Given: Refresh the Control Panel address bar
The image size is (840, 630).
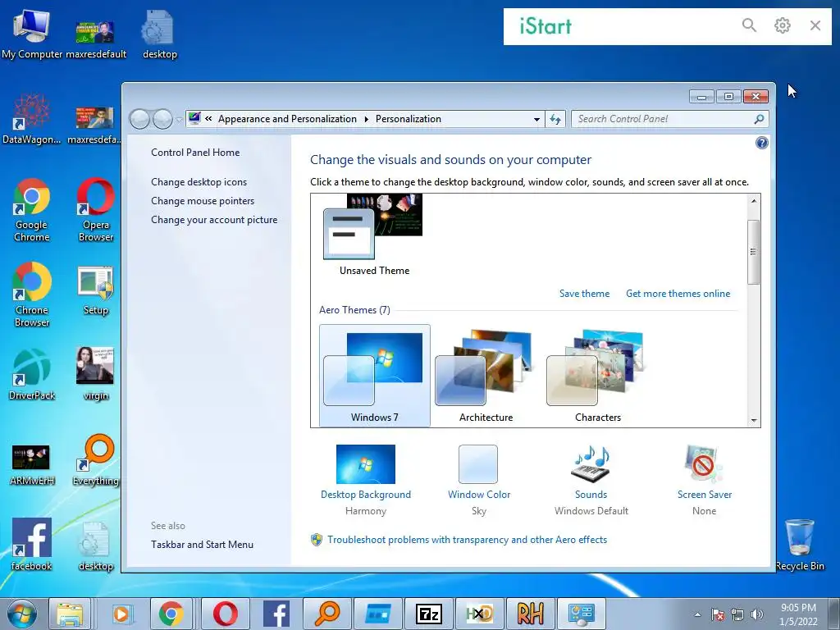Looking at the screenshot, I should coord(555,119).
